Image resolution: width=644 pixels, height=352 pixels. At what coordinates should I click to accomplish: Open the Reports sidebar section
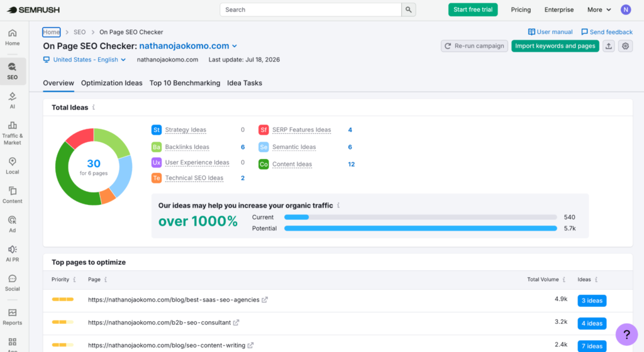pos(13,317)
